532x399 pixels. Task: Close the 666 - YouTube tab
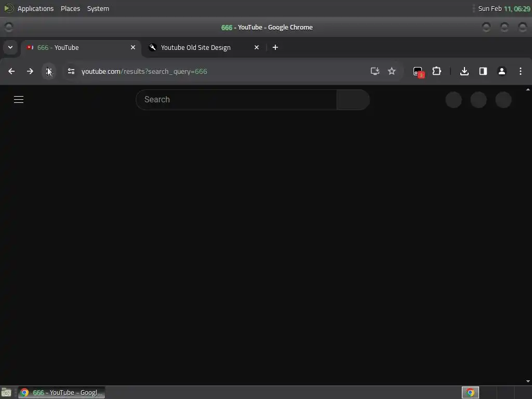[x=133, y=47]
